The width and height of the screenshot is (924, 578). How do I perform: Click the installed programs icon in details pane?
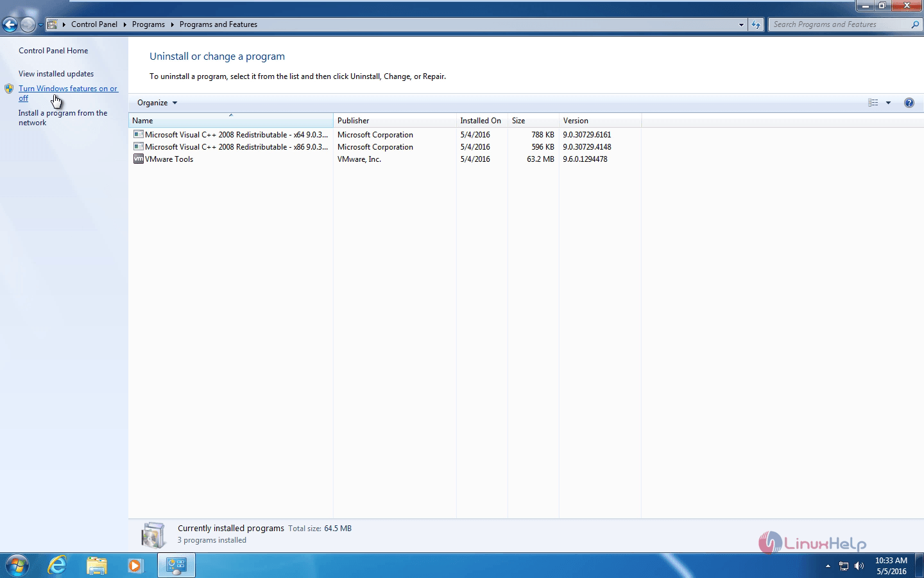(153, 534)
